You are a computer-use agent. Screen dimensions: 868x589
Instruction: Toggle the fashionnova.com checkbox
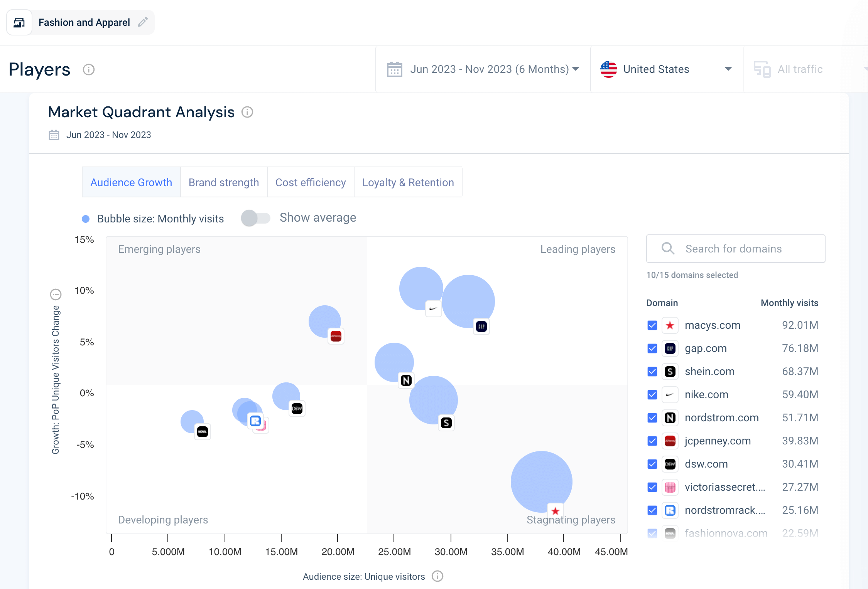652,533
